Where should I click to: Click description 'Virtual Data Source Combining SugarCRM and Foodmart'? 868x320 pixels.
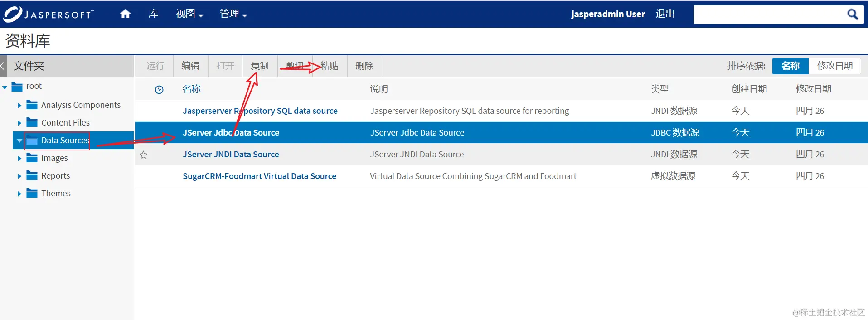click(473, 176)
